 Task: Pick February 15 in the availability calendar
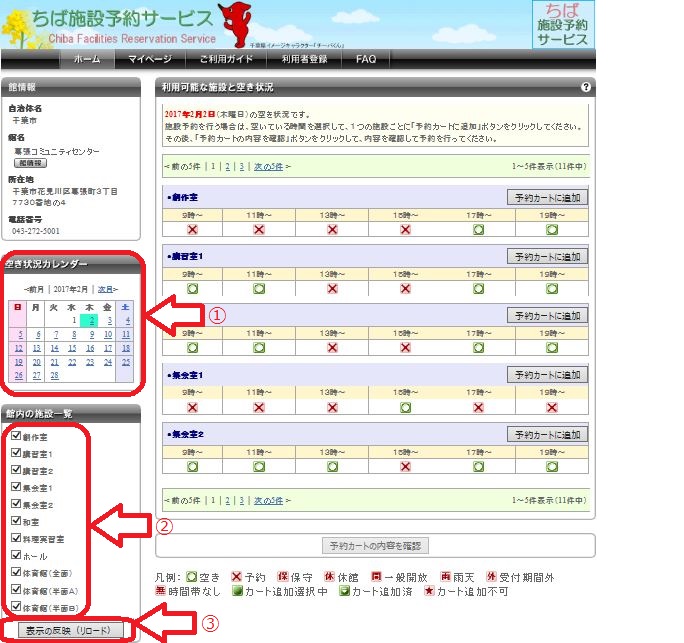[89, 349]
